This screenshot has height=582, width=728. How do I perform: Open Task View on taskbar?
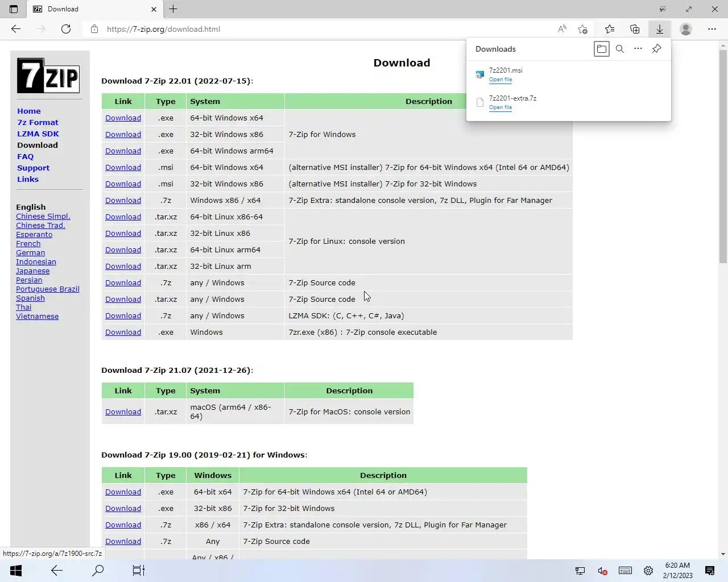pos(139,571)
